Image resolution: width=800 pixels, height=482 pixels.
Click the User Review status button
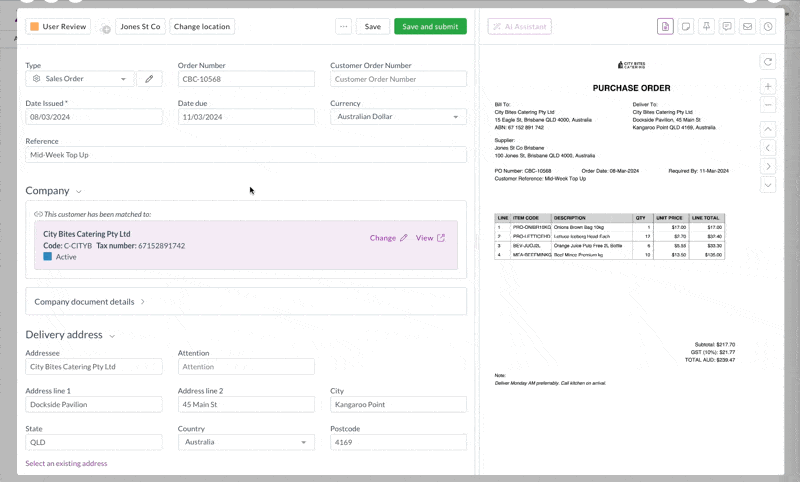[58, 27]
